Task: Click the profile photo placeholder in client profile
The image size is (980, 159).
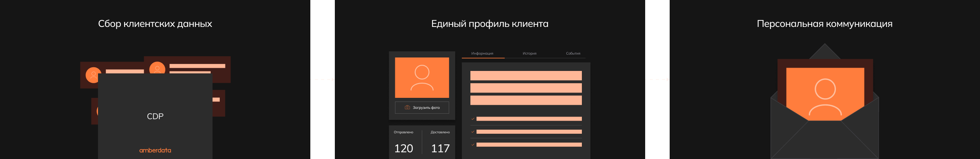Action: [422, 77]
